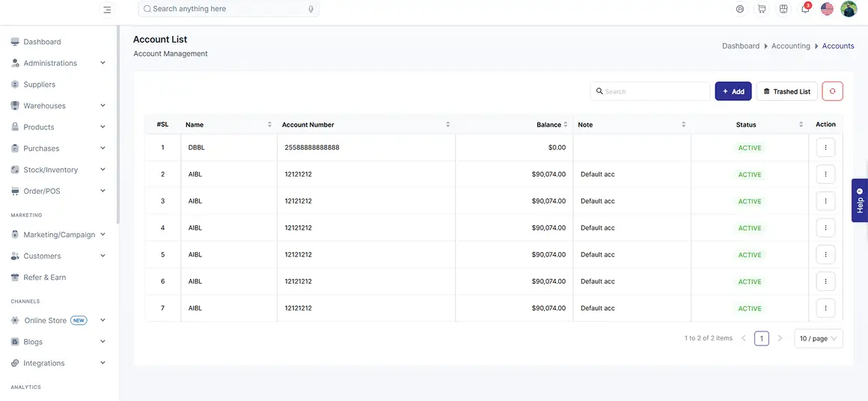Click the microphone voice search icon
This screenshot has width=868, height=401.
point(311,10)
